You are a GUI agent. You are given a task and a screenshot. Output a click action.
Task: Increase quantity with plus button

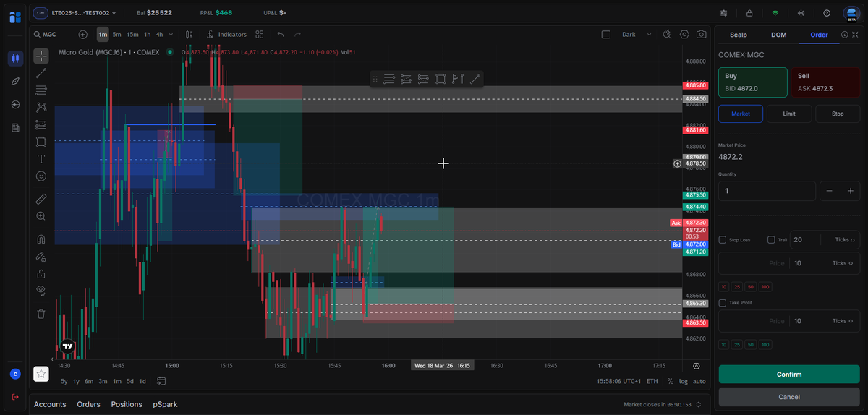click(850, 191)
